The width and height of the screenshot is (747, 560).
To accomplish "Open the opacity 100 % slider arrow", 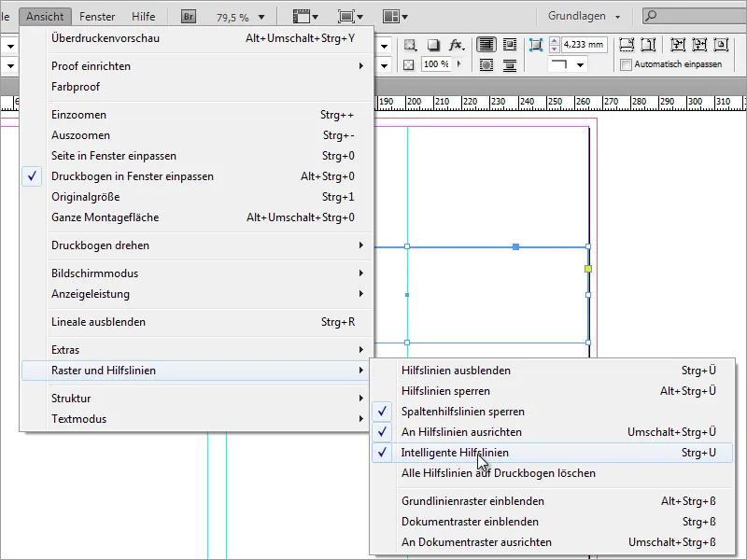I will click(458, 63).
